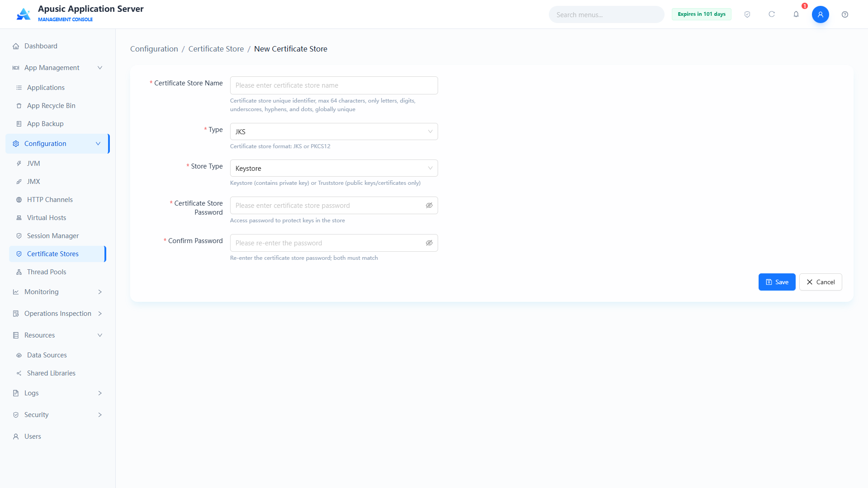This screenshot has width=868, height=488.
Task: Go to Configuration breadcrumb link
Action: click(x=154, y=49)
